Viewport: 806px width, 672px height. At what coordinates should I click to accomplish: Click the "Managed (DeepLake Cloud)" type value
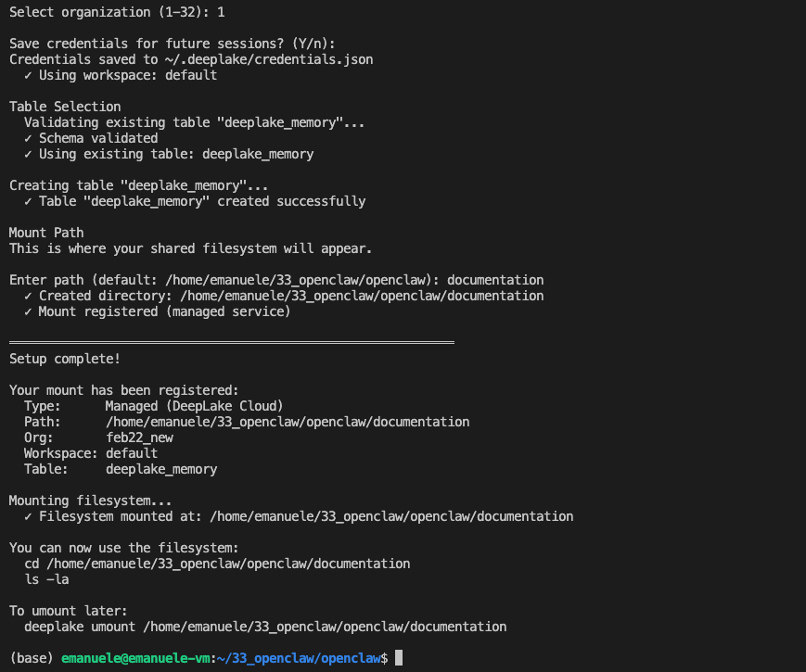[194, 406]
